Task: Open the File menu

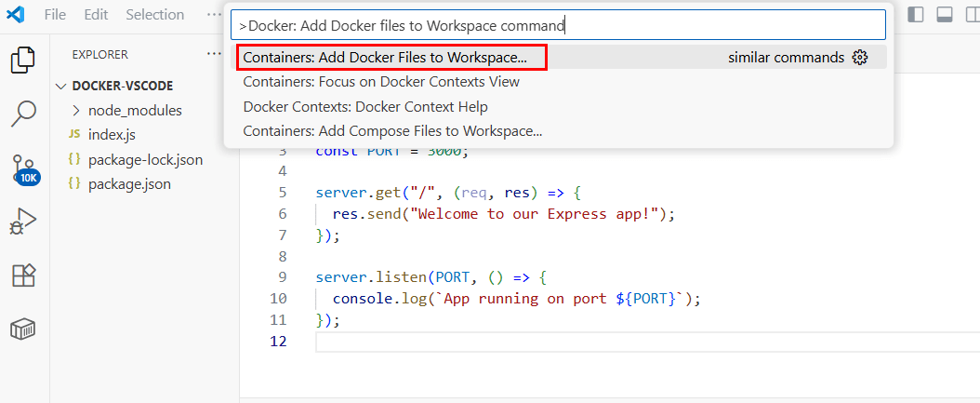Action: (55, 15)
